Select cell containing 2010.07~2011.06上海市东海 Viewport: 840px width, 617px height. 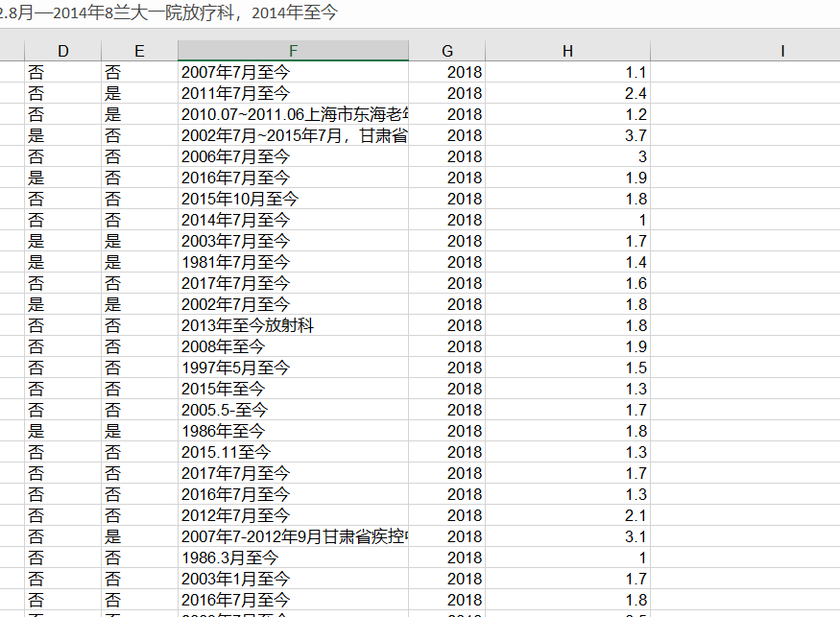(293, 114)
